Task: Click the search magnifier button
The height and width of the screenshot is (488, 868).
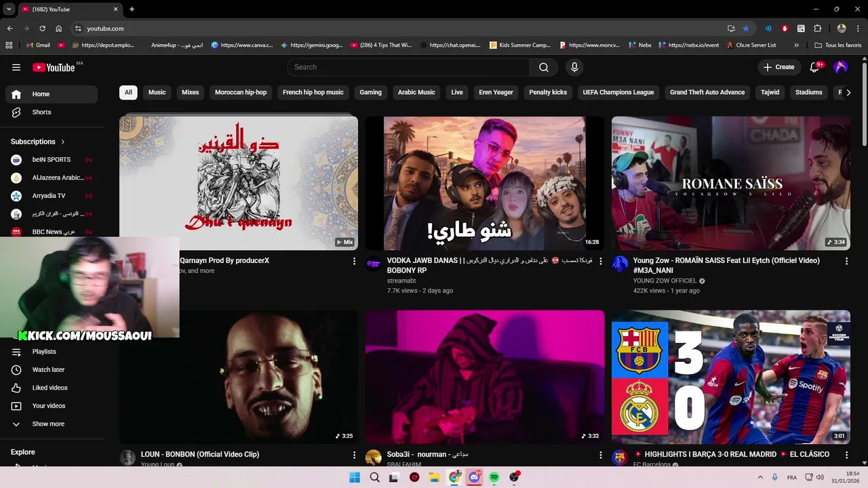Action: (544, 67)
